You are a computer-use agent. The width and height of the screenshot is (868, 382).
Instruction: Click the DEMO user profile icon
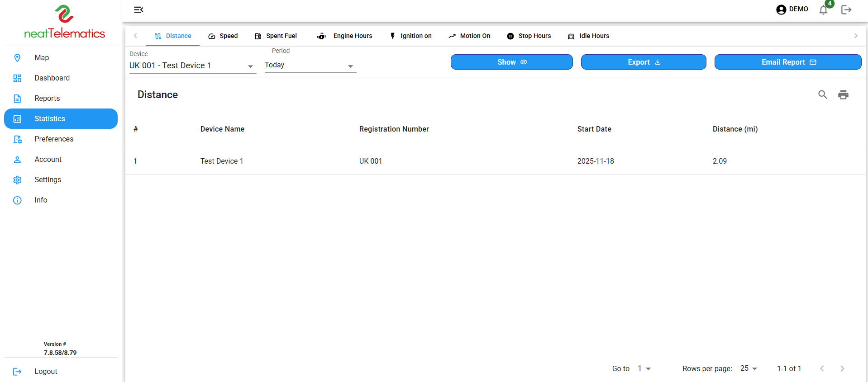[x=781, y=9]
